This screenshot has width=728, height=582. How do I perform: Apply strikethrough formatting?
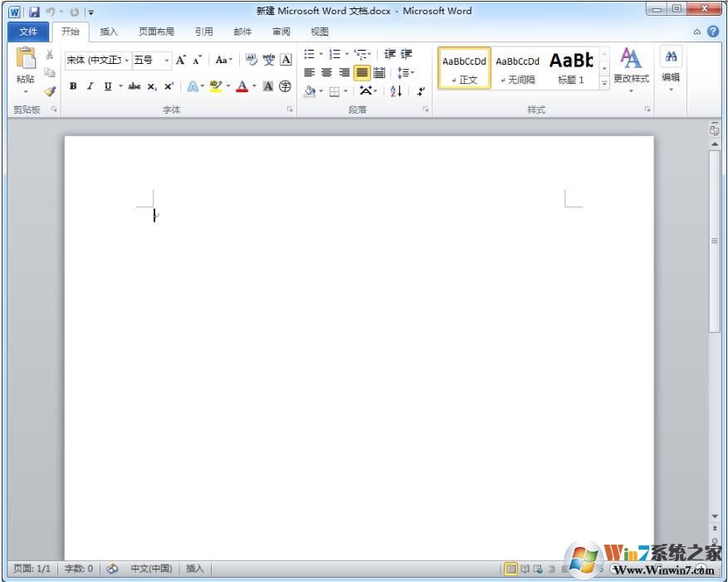[x=134, y=86]
